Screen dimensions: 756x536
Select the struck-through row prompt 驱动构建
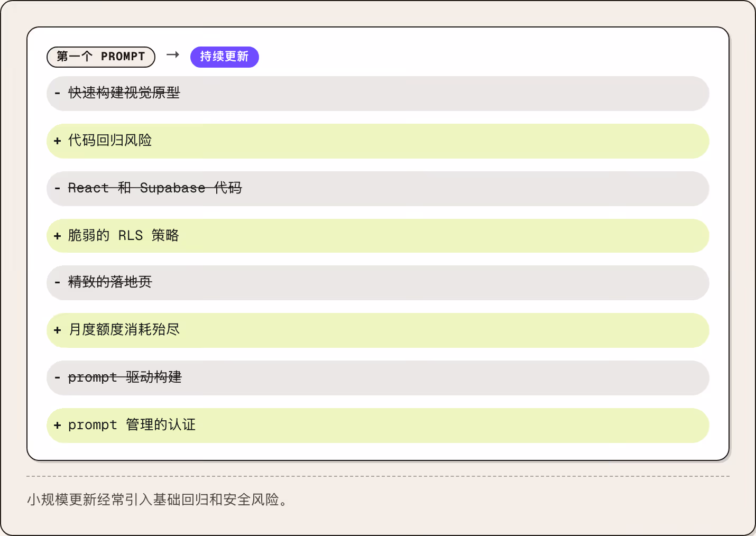[377, 377]
